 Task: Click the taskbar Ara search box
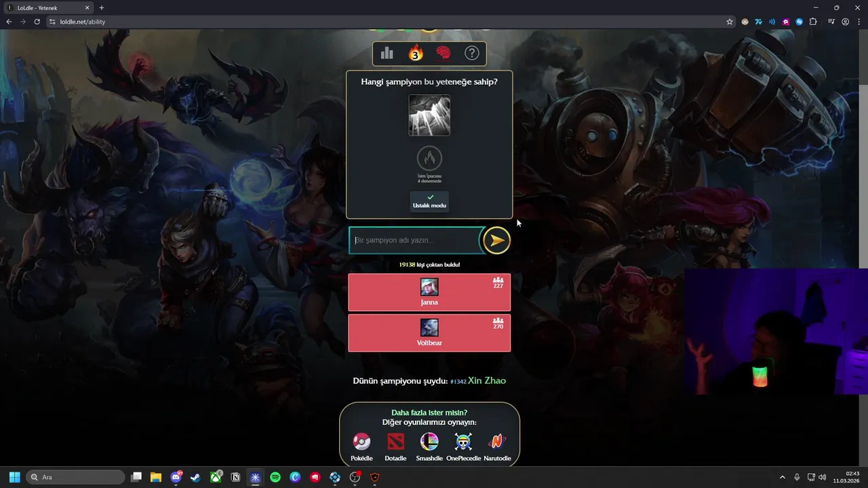[x=76, y=477]
